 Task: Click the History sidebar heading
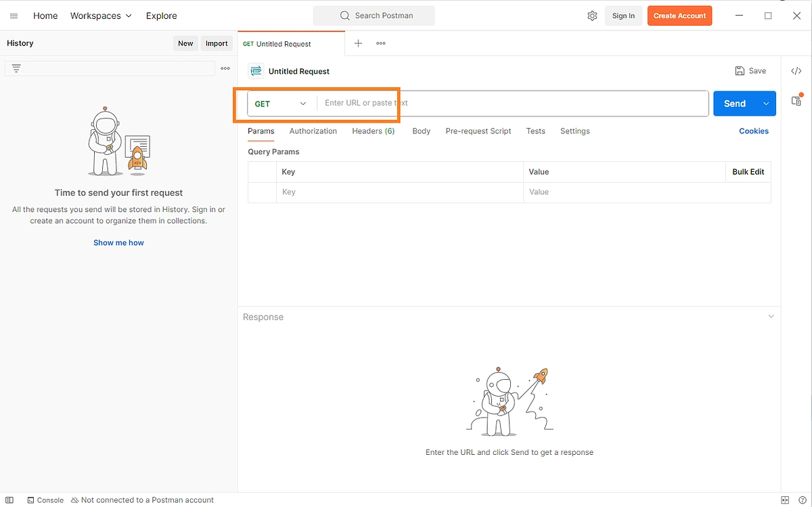[x=20, y=43]
